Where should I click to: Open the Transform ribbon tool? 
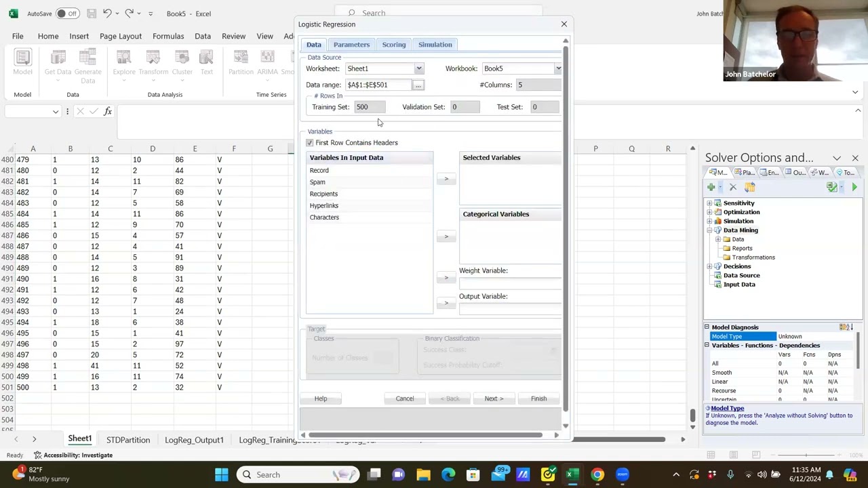[x=153, y=62]
